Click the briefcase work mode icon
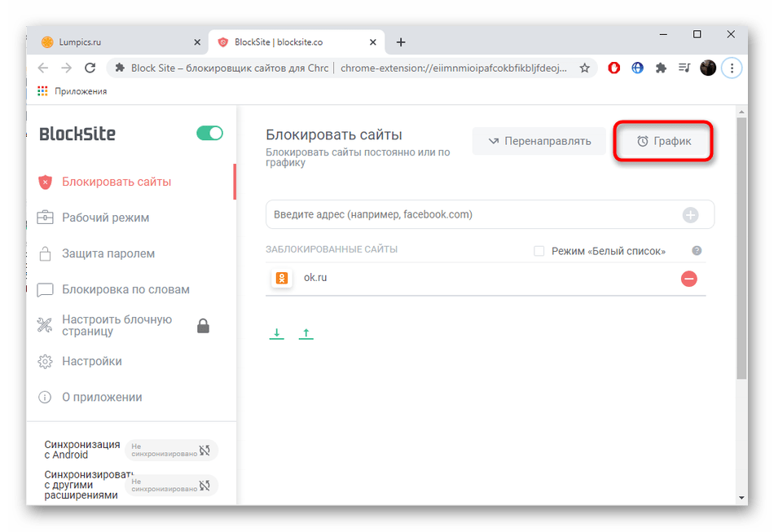 (45, 218)
